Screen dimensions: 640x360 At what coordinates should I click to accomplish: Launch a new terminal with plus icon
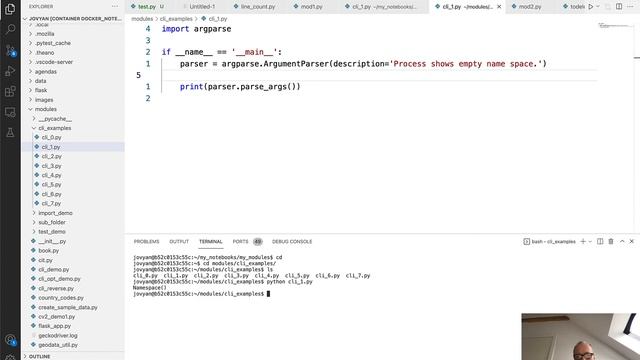[x=583, y=241]
